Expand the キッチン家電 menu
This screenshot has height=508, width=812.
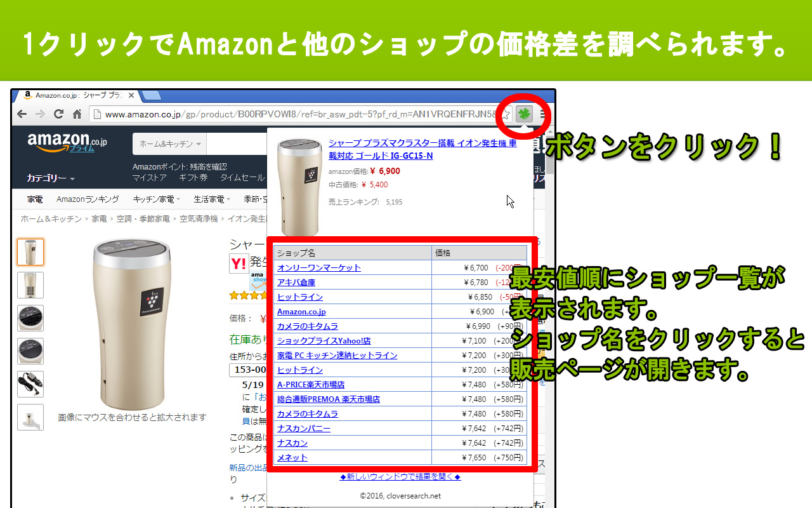click(x=157, y=199)
